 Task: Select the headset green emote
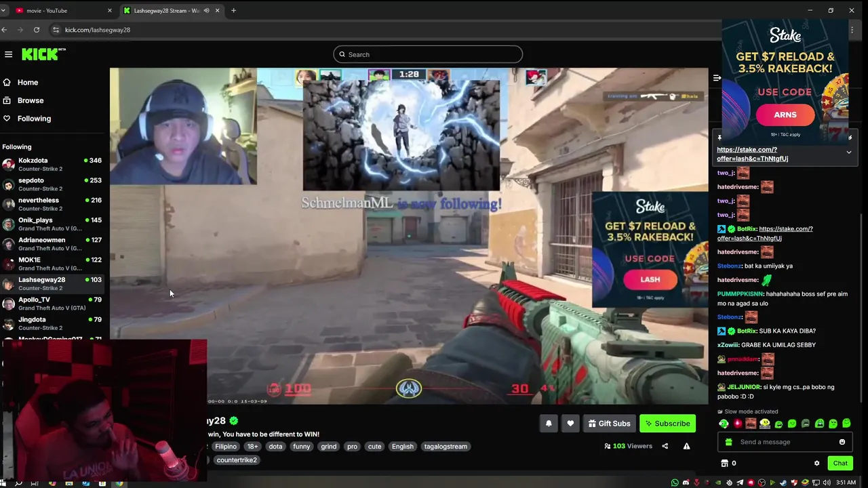coord(724,424)
